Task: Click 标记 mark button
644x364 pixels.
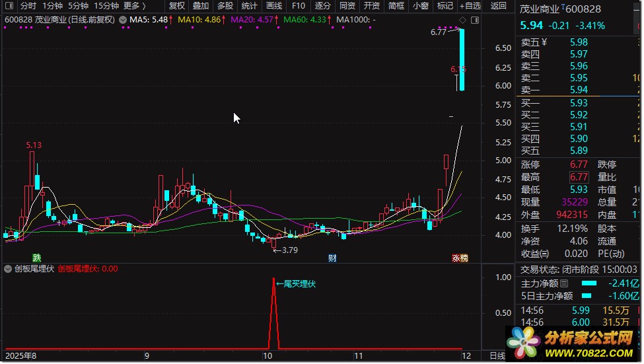Action: click(445, 6)
